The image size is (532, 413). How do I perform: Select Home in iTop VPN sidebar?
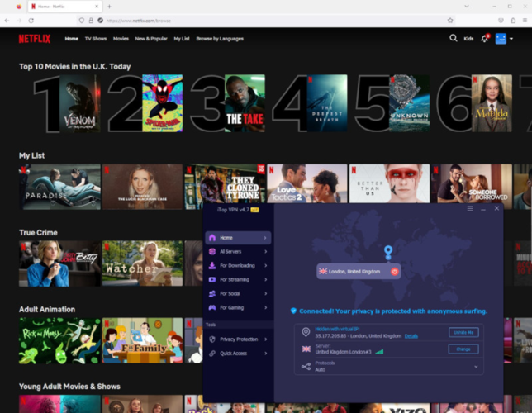pyautogui.click(x=238, y=238)
